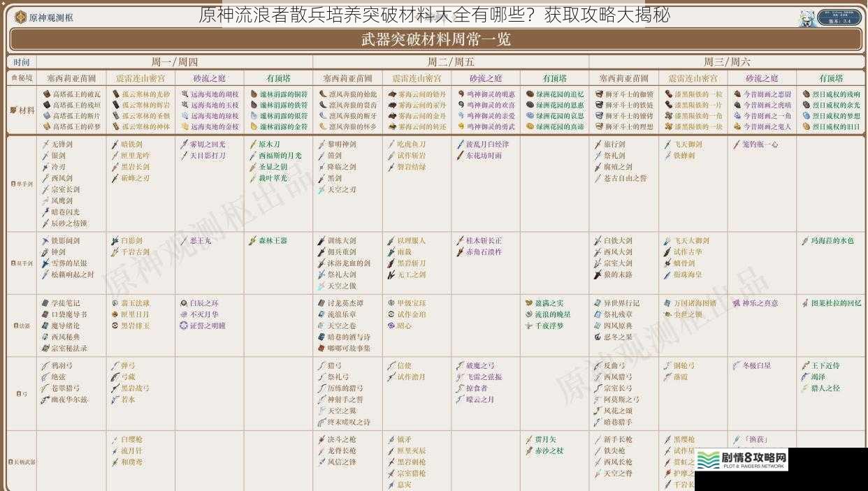
Task: Click the 武器突破材料周常一览 title banner
Action: point(435,39)
